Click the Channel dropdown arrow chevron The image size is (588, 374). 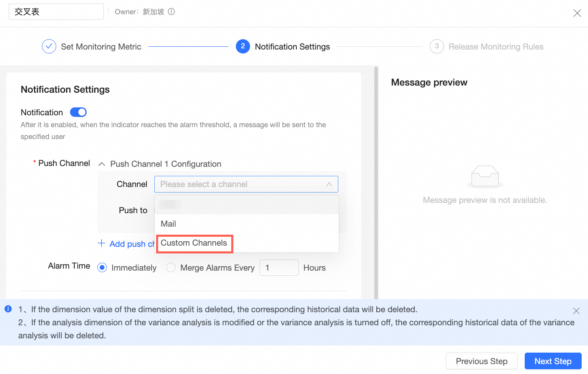329,184
